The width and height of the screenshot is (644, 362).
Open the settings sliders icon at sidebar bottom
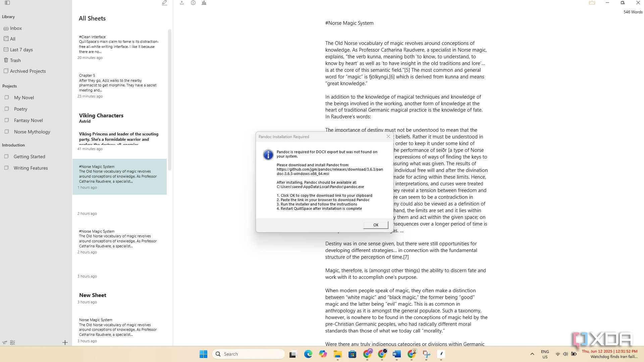coord(12,343)
